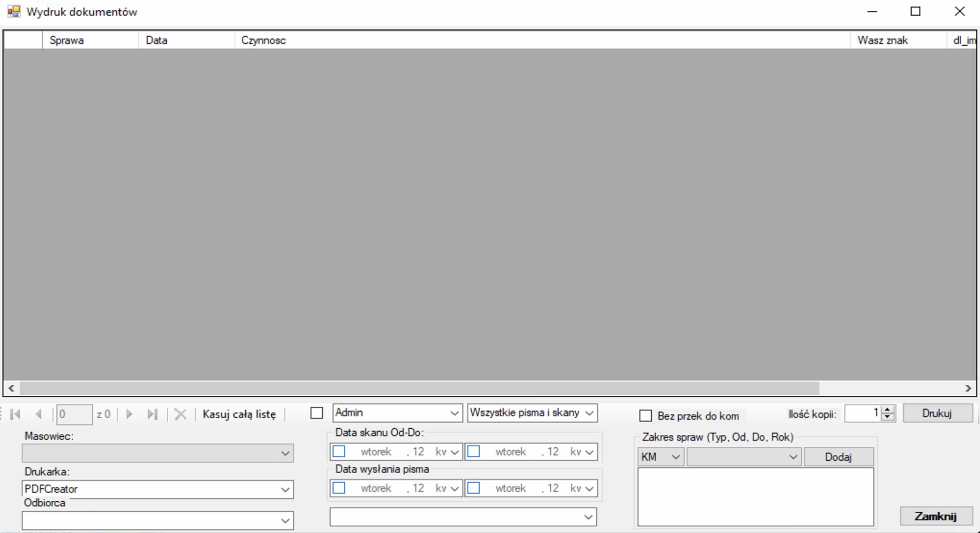Expand 'Wszystkie pisma i skany' dropdown

[x=589, y=413]
